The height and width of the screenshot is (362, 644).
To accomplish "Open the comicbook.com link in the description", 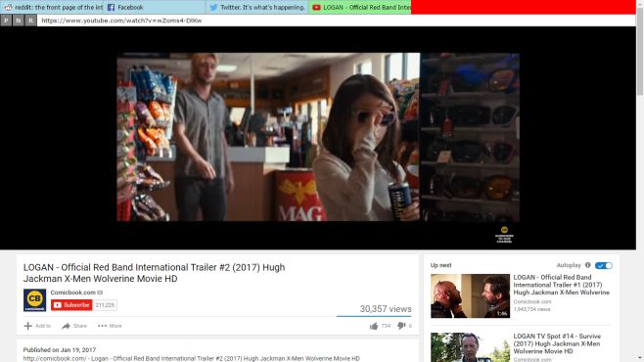I will pos(55,358).
